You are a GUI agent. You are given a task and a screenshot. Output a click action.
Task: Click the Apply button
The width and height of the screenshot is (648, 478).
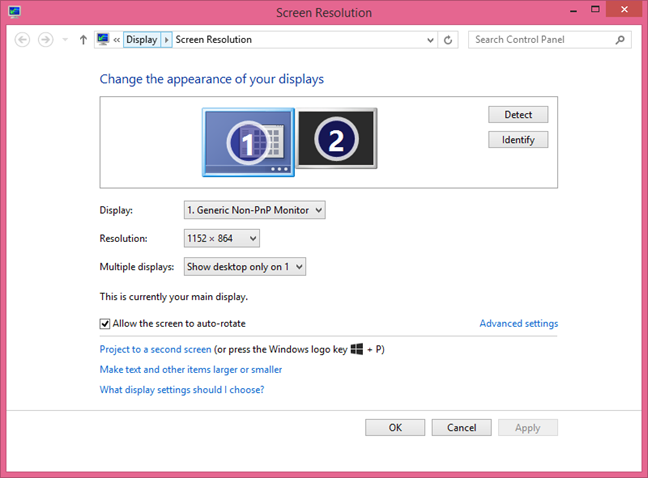pyautogui.click(x=528, y=428)
